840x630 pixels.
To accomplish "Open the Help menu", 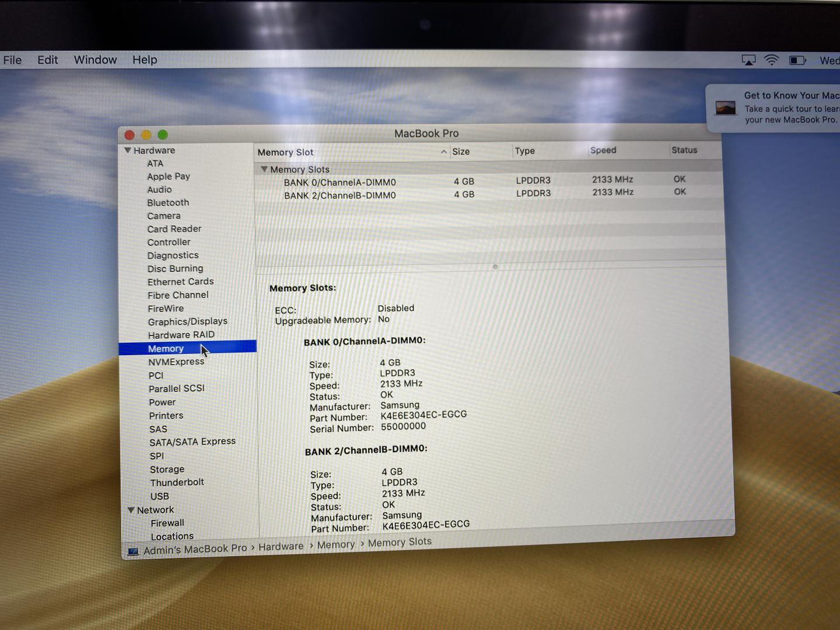I will [x=145, y=60].
